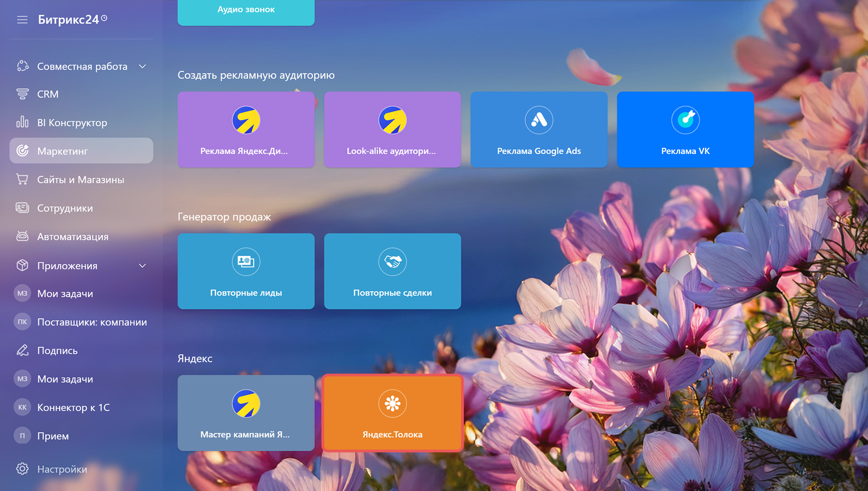868x491 pixels.
Task: Open Сайты и Магазины
Action: 80,179
